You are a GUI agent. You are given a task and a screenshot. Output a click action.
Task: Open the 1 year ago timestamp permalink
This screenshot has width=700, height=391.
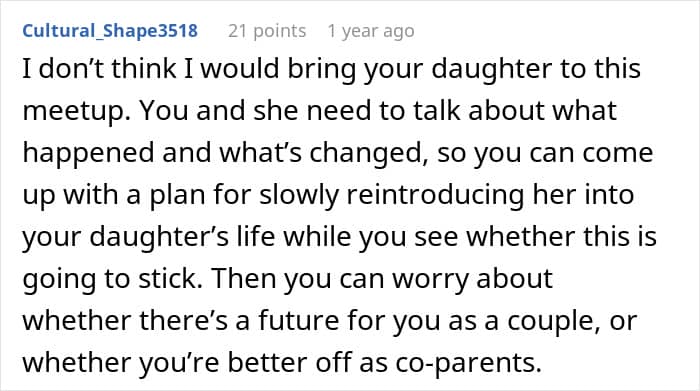371,31
